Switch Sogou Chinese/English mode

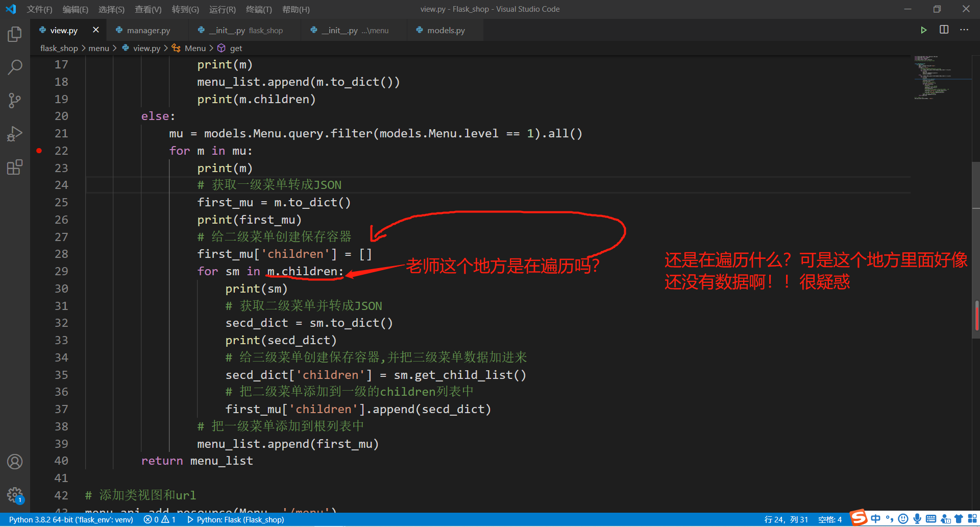coord(876,519)
